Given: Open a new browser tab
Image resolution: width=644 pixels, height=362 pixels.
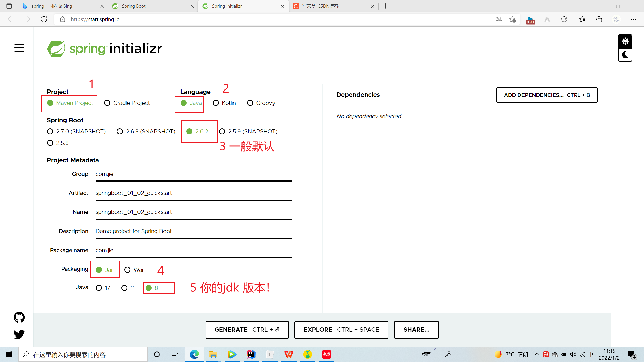Looking at the screenshot, I should click(x=385, y=6).
